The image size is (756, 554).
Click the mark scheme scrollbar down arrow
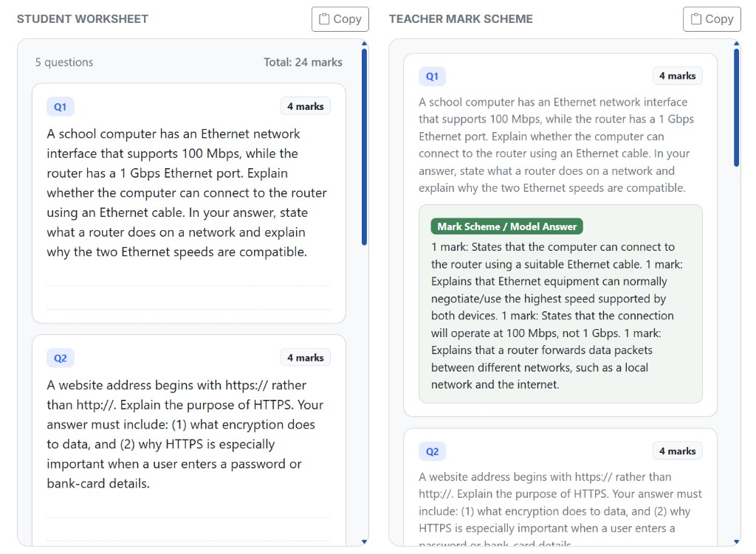(736, 542)
